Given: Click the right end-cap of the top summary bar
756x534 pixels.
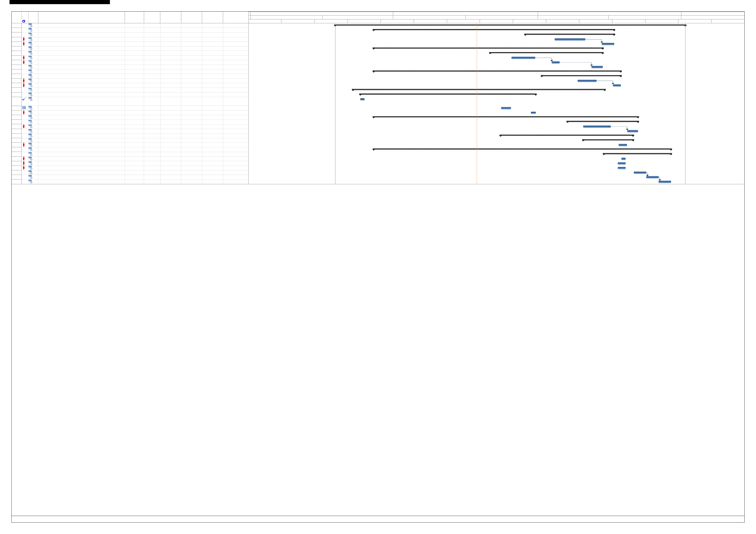Looking at the screenshot, I should (x=685, y=25).
